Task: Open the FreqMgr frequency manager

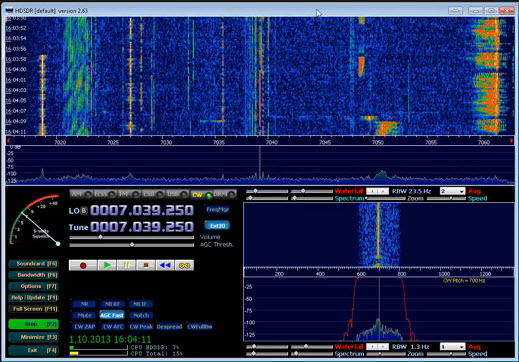Action: (217, 210)
